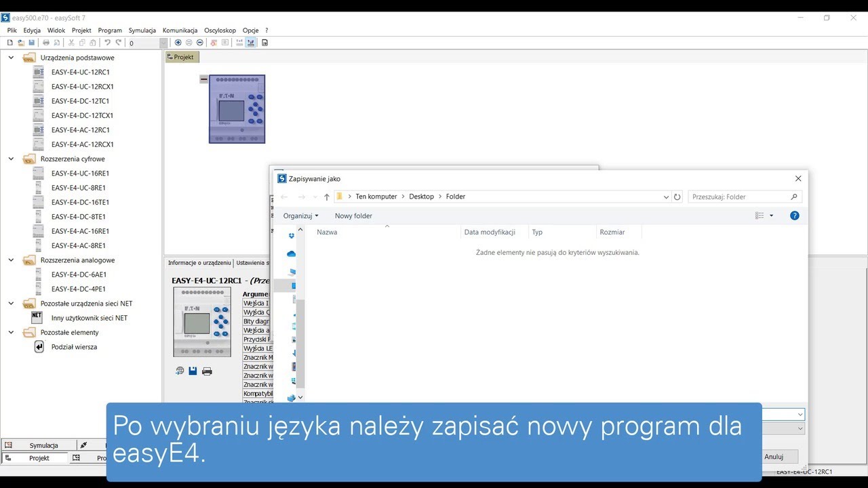Select Podział wiersza tree item

[x=74, y=347]
